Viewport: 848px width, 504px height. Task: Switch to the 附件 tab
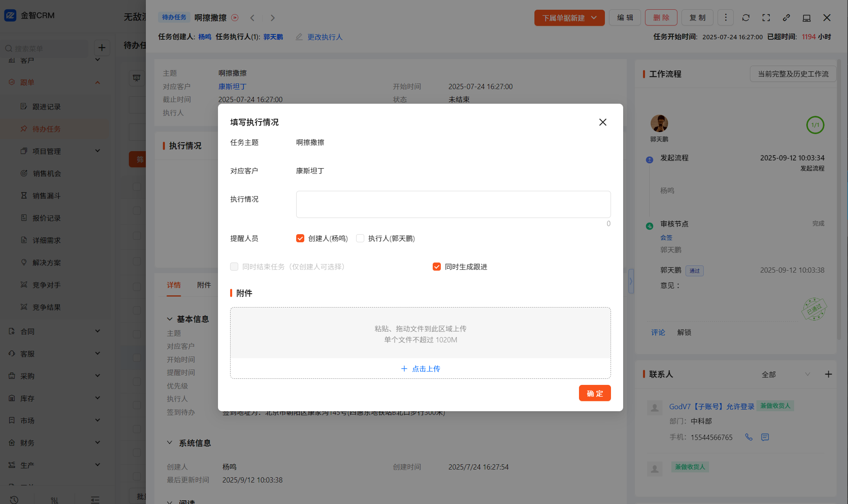[x=204, y=285]
